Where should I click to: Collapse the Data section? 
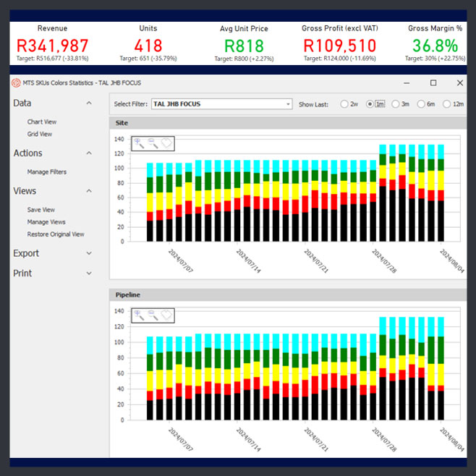click(x=89, y=103)
